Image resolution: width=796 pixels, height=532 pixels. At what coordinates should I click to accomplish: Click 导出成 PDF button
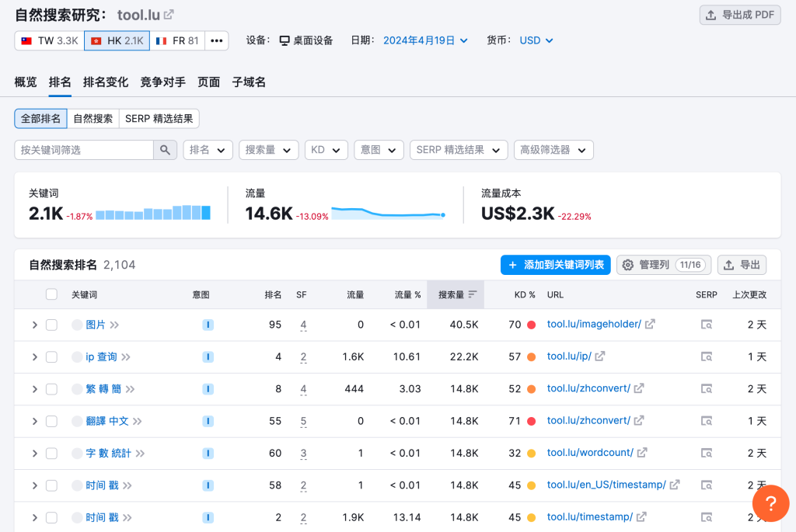click(740, 15)
